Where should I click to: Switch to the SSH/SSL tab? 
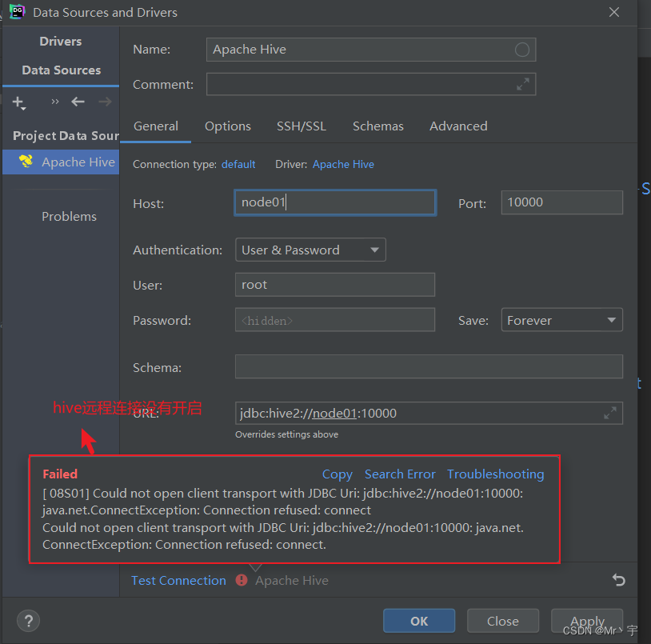click(x=301, y=126)
